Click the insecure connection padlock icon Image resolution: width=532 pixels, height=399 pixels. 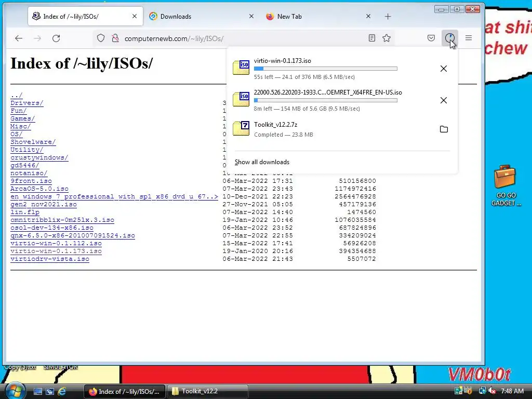(115, 38)
